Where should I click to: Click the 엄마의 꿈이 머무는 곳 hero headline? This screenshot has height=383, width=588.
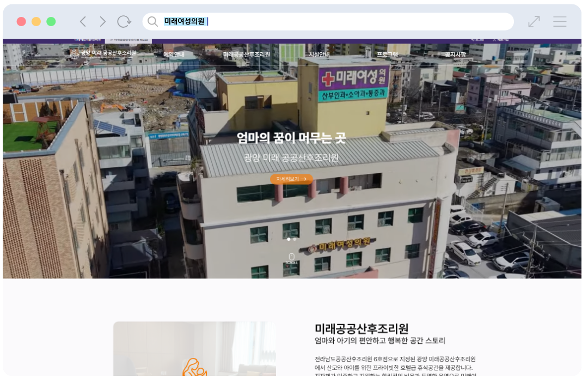tap(291, 138)
